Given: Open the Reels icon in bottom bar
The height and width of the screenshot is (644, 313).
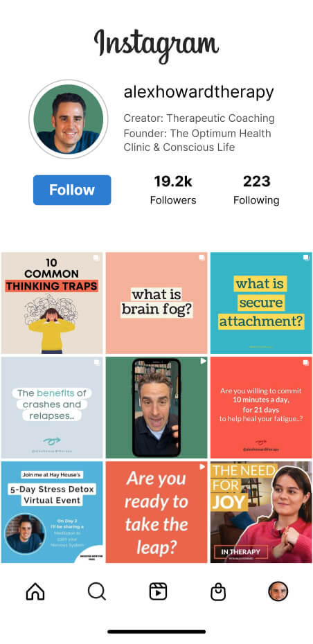Looking at the screenshot, I should click(x=158, y=591).
